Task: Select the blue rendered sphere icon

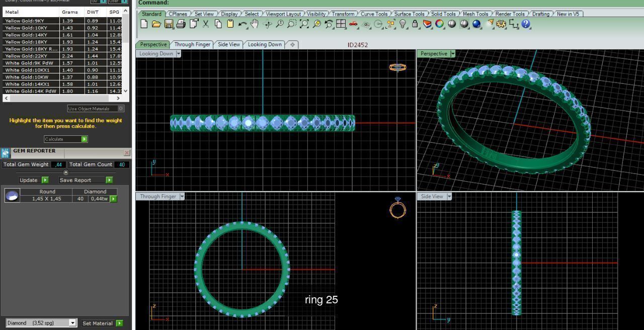Action: pos(476,24)
